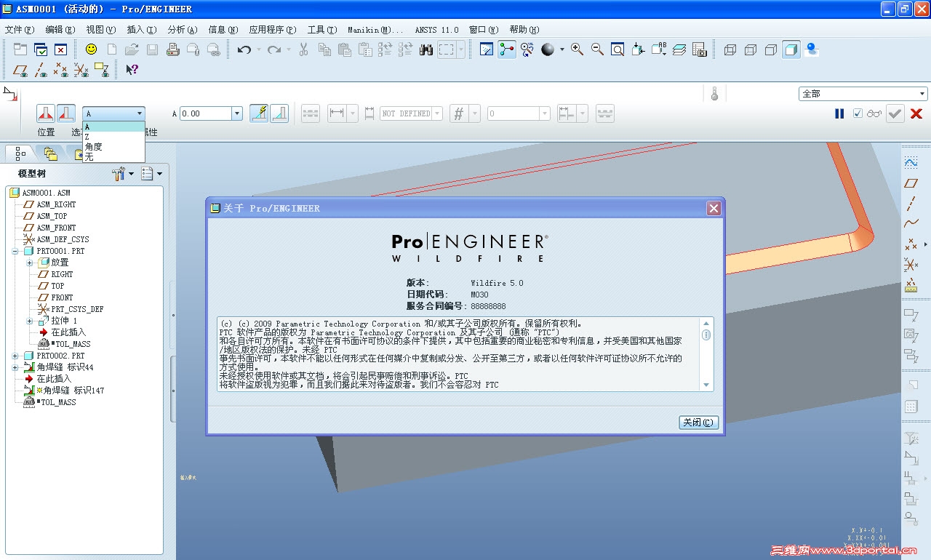Click the yellow smiley face icon
This screenshot has width=931, height=560.
pyautogui.click(x=91, y=49)
